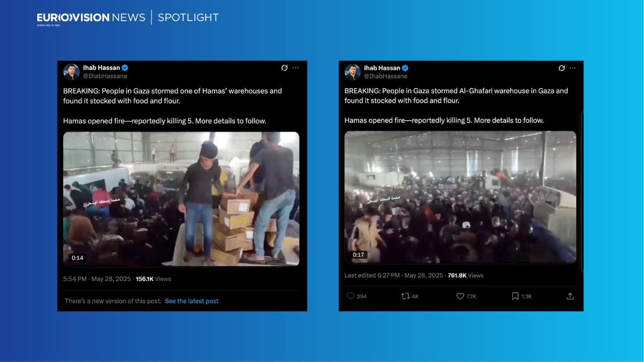
Task: Open 'See the latest post' link
Action: [192, 301]
